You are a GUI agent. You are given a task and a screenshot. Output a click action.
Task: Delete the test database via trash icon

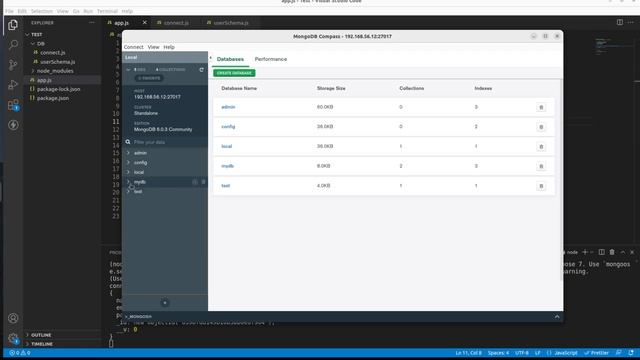541,186
